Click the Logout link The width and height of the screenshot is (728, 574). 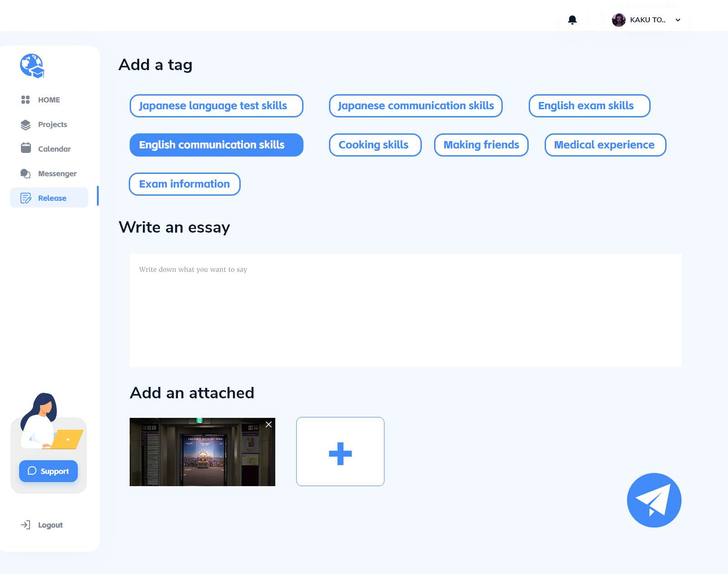click(x=50, y=525)
